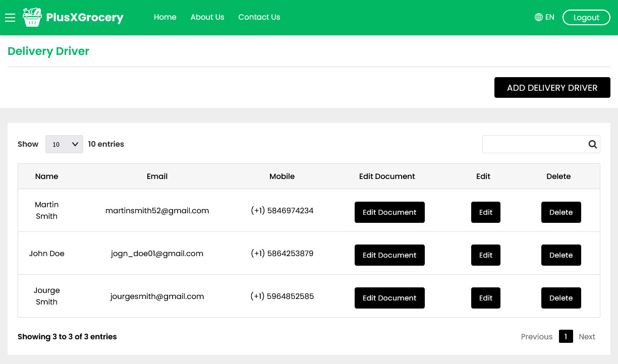Image resolution: width=618 pixels, height=364 pixels.
Task: Go to the Next page
Action: [x=587, y=337]
